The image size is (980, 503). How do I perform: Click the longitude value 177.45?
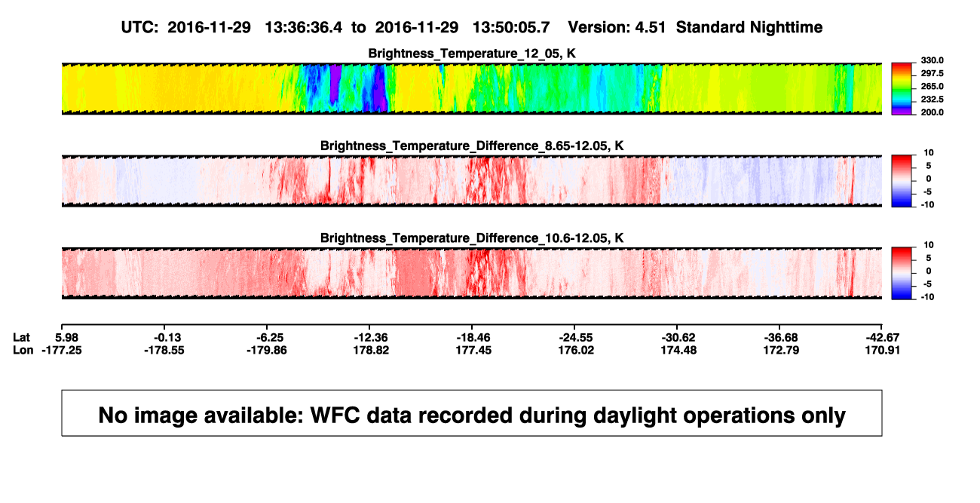click(x=472, y=350)
